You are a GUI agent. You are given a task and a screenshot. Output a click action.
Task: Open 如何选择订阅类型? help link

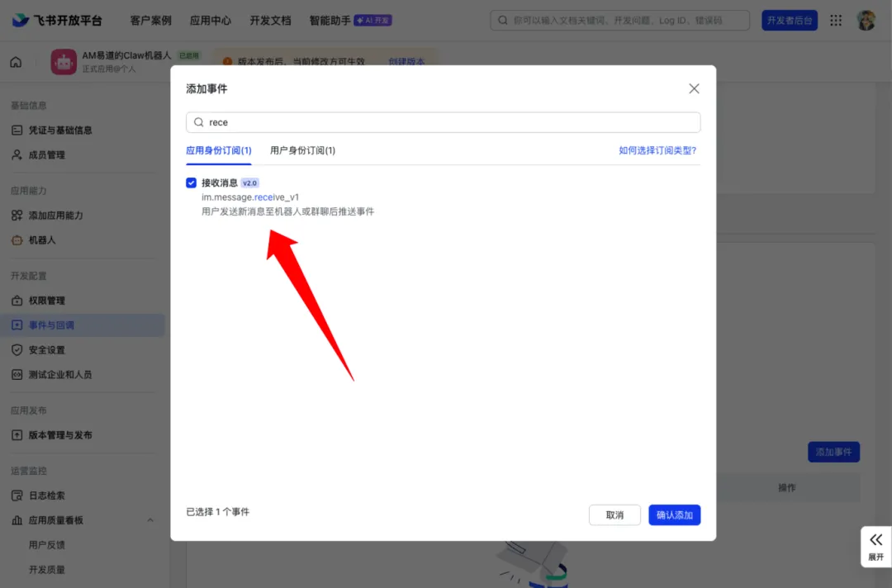657,150
